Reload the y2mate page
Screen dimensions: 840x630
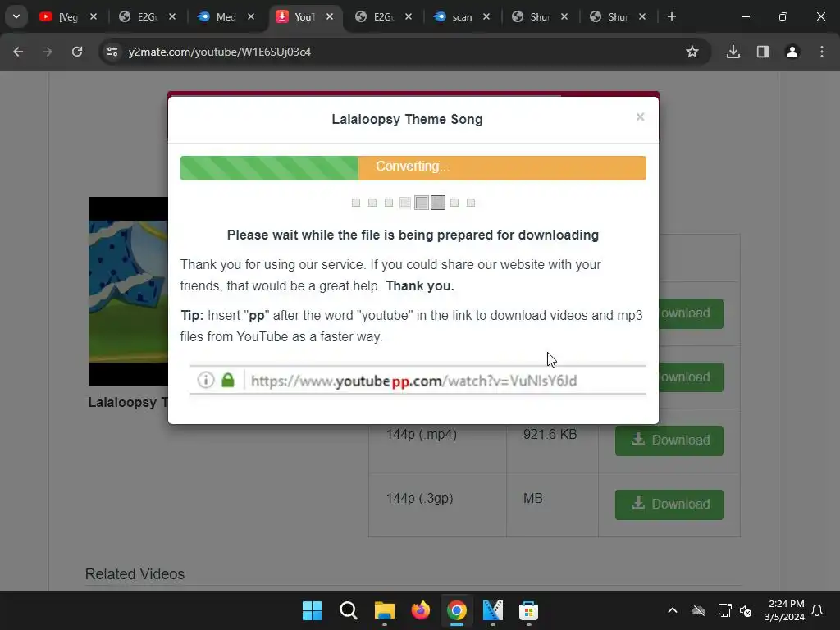77,52
